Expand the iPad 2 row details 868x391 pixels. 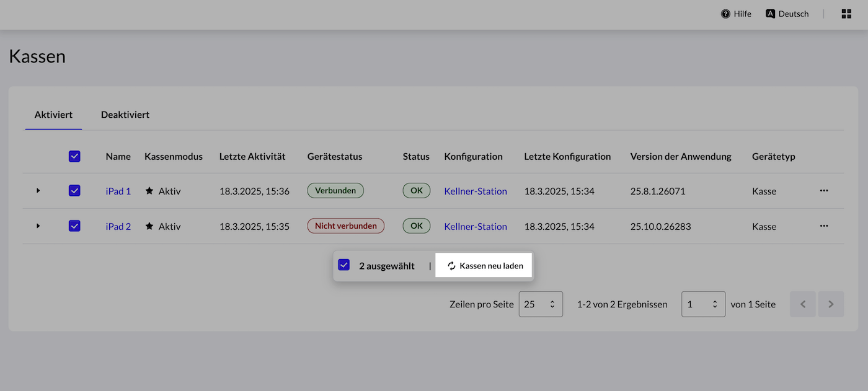click(38, 226)
